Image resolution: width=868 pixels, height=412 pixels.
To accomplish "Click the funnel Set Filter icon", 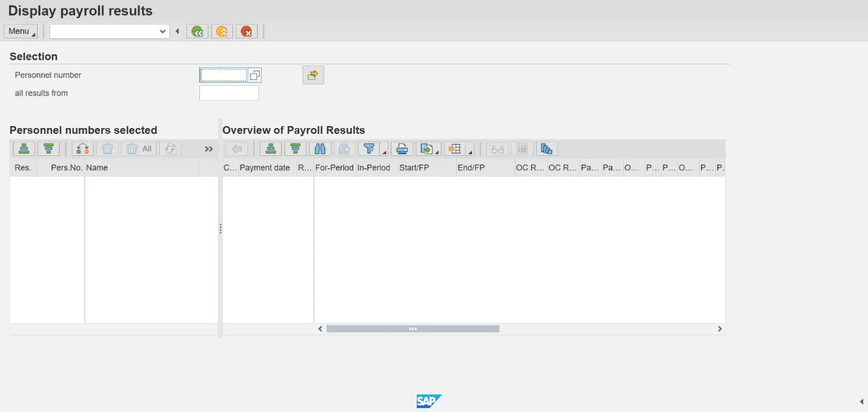I will 369,149.
